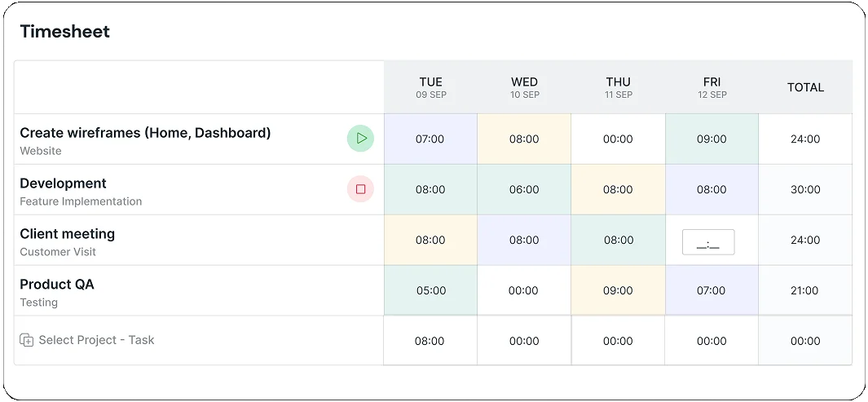The image size is (868, 402).
Task: Click the 00:00 total in the new task row
Action: click(x=805, y=341)
